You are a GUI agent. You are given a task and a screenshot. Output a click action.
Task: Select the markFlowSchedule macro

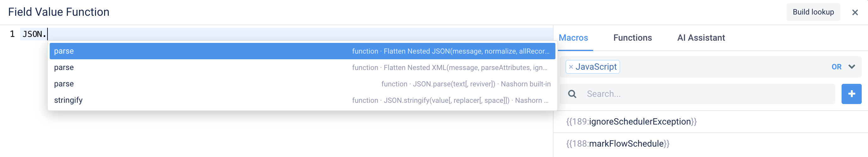coord(618,143)
